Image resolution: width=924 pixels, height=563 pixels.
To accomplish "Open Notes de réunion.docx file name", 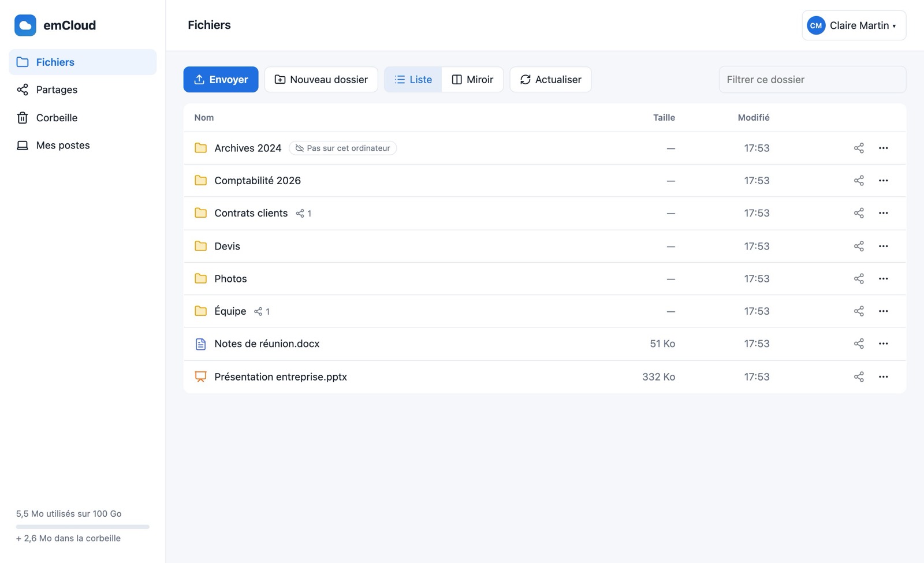I will click(x=267, y=344).
